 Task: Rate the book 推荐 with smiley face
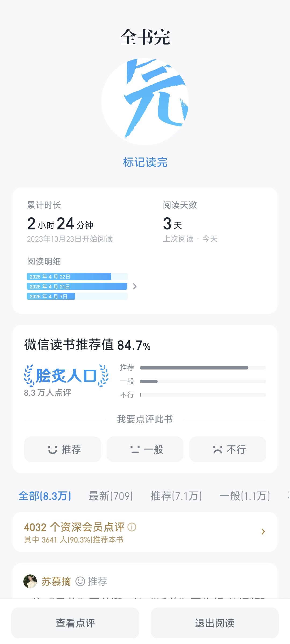coord(63,449)
